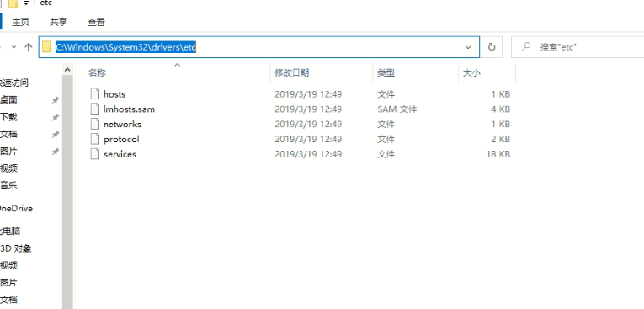Select the hosts file icon

[x=95, y=94]
